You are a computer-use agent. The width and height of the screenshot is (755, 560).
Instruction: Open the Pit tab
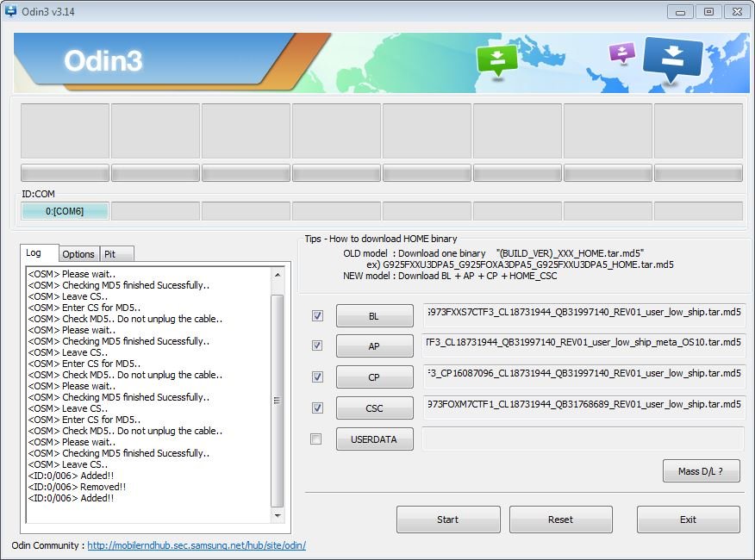point(116,254)
